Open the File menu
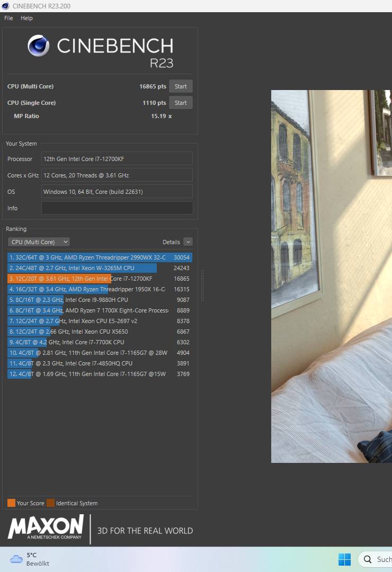This screenshot has width=392, height=572. (x=8, y=18)
